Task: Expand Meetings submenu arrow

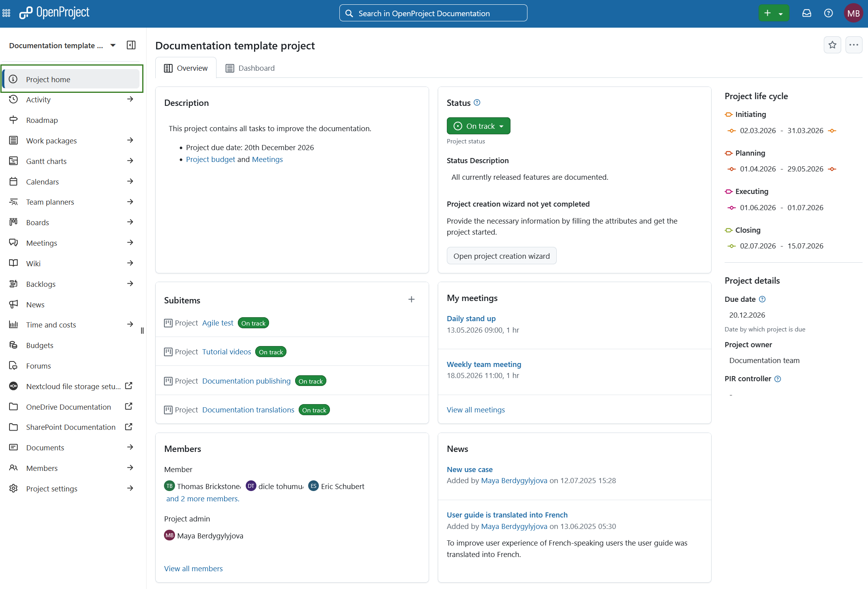Action: (x=130, y=243)
